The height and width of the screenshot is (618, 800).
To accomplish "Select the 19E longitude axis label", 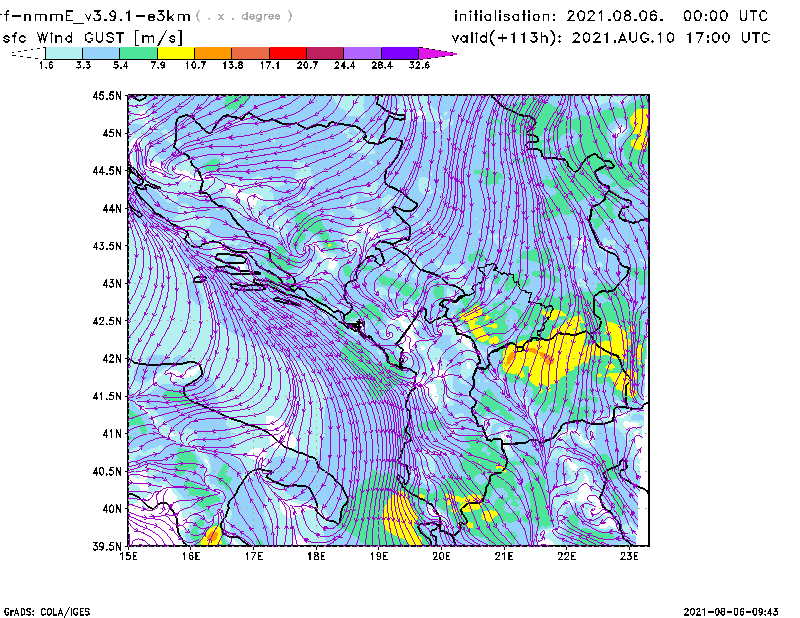I will (x=380, y=557).
